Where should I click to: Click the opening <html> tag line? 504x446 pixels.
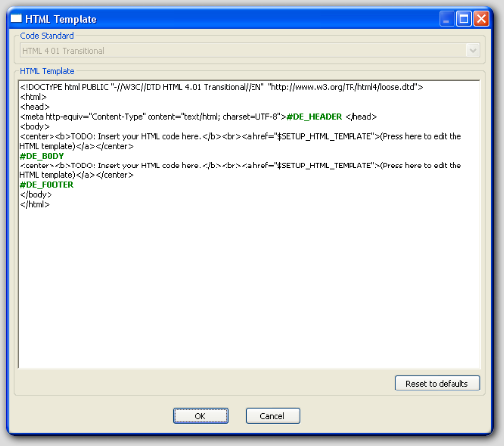tap(33, 97)
